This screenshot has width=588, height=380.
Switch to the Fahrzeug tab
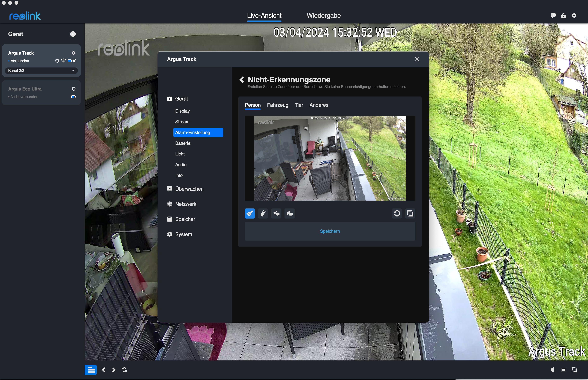[x=277, y=105]
